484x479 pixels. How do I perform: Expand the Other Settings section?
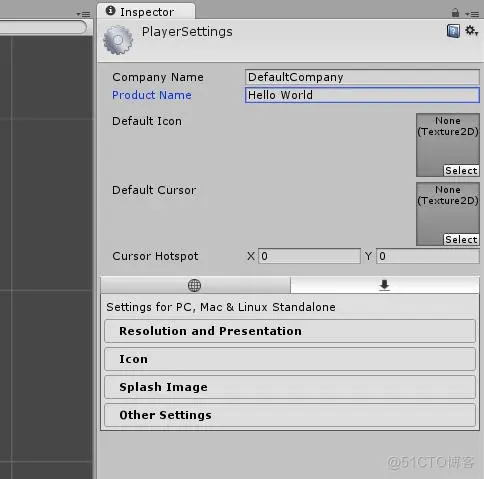click(290, 415)
